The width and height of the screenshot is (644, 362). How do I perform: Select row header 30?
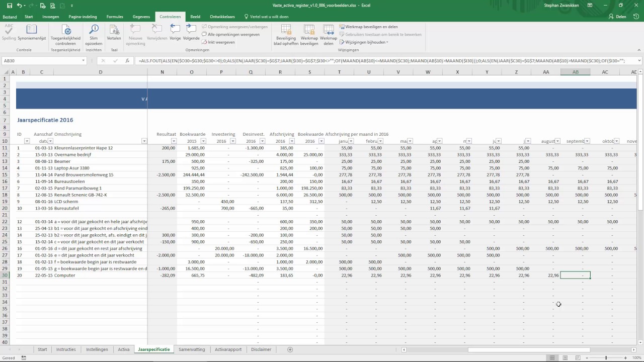(5, 275)
